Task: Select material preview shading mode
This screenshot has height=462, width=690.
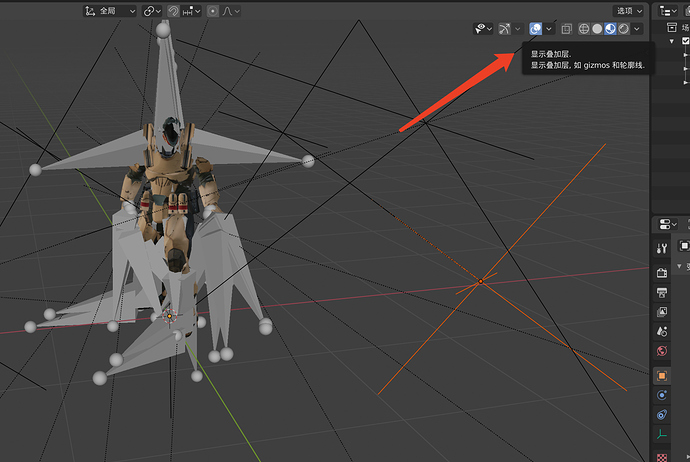Action: pyautogui.click(x=610, y=29)
